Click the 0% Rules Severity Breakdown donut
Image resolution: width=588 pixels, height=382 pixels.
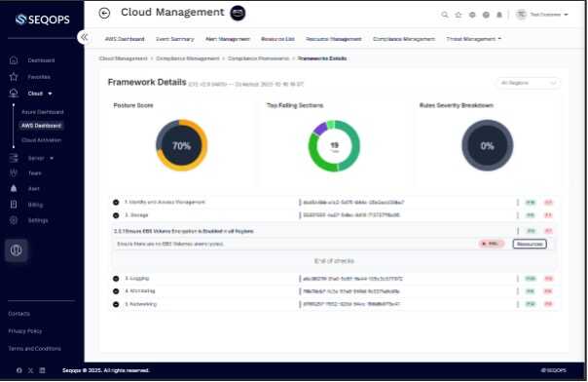(x=487, y=145)
